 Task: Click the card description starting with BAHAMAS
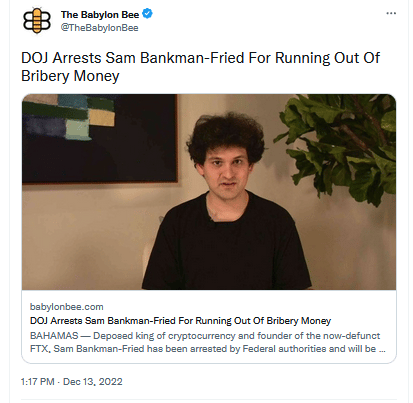(x=208, y=342)
